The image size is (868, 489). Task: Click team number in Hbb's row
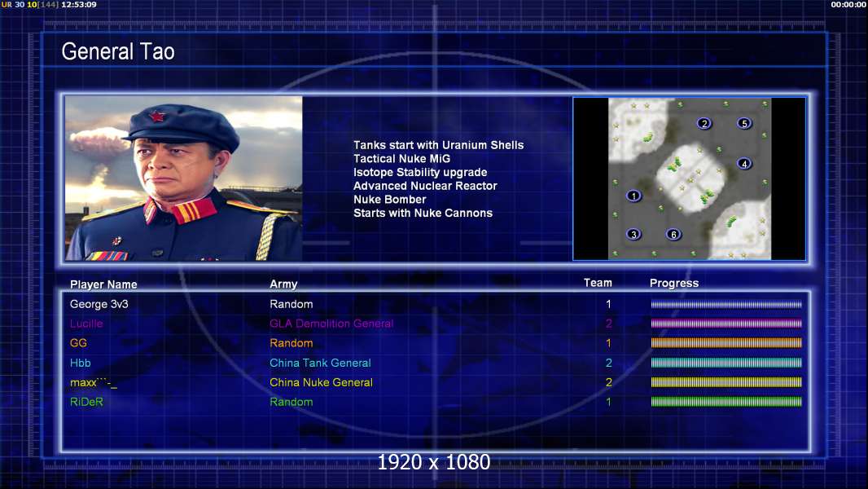point(608,363)
